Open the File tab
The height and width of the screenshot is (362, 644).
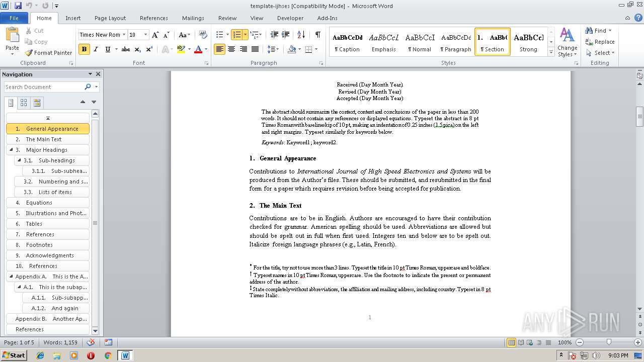pyautogui.click(x=14, y=18)
